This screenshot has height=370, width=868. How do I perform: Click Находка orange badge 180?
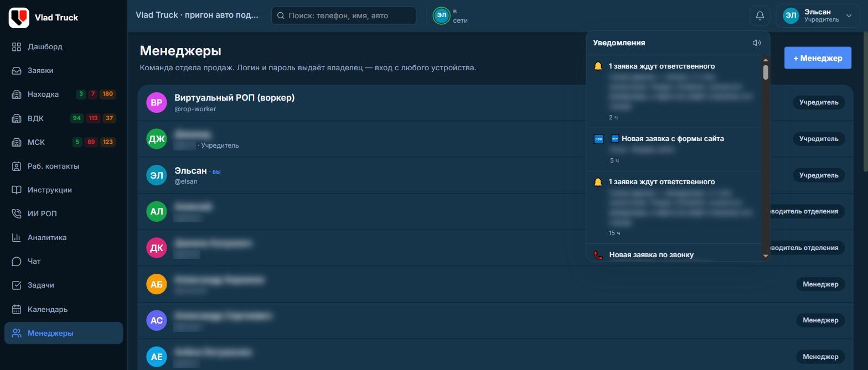pyautogui.click(x=107, y=94)
